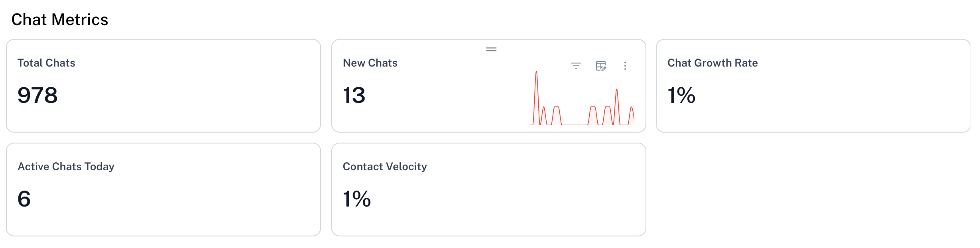The height and width of the screenshot is (248, 980).
Task: Click the second-tallest spike near the sparkline's right side
Action: click(x=616, y=91)
